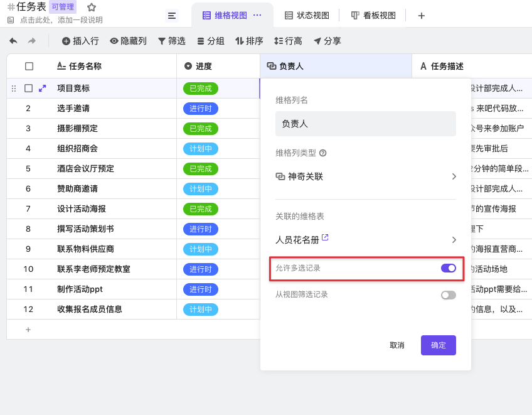Click the help icon beside 维格列类型

point(323,153)
